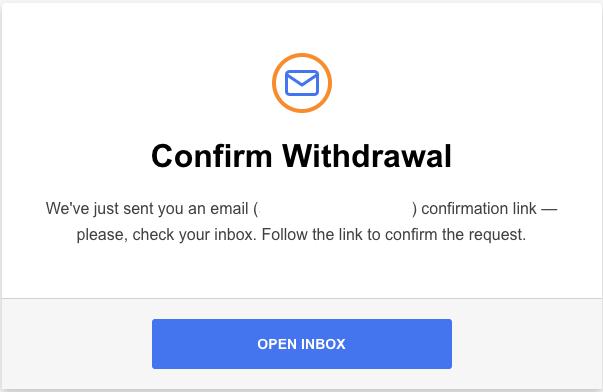This screenshot has width=603, height=392.
Task: Click the blue envelope mail icon
Action: click(x=302, y=83)
